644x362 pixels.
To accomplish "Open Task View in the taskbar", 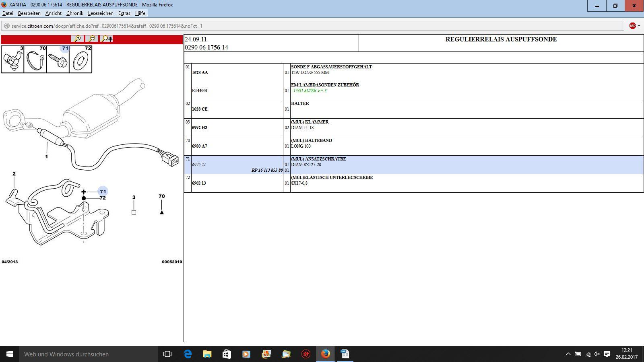I will click(167, 354).
